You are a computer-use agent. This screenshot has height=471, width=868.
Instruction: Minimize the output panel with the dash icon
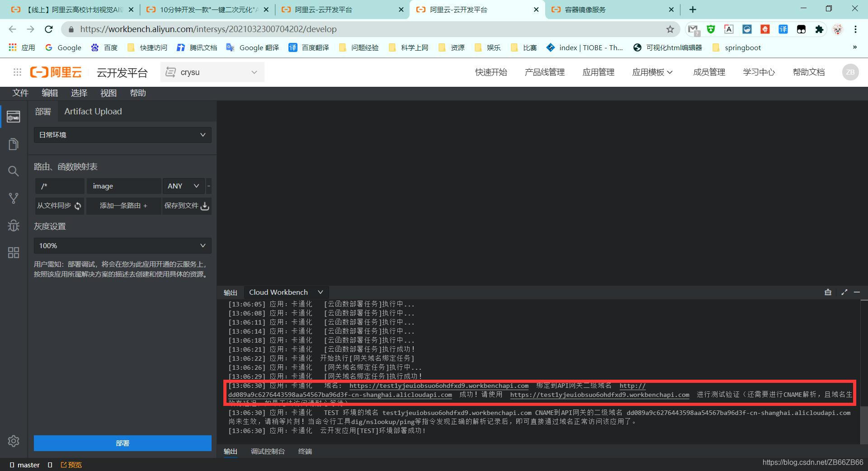tap(857, 292)
